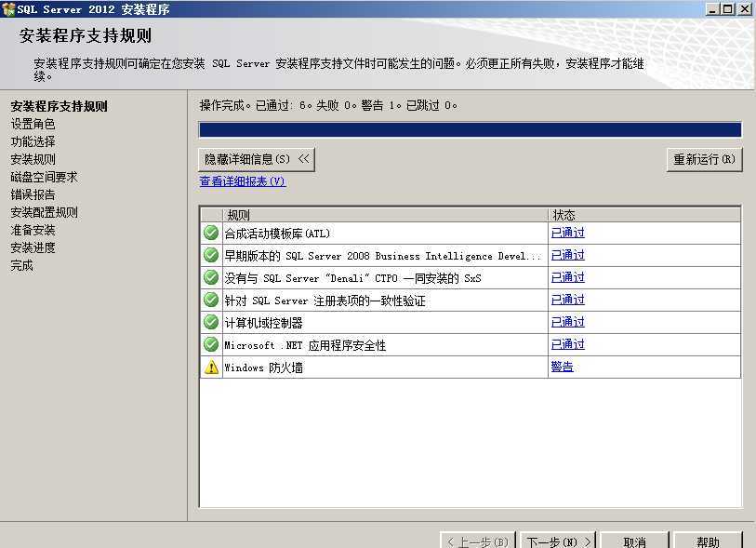Click the green check icon for 注册表项的一致性验证 rule
Viewport: 756px width, 548px height.
[211, 300]
